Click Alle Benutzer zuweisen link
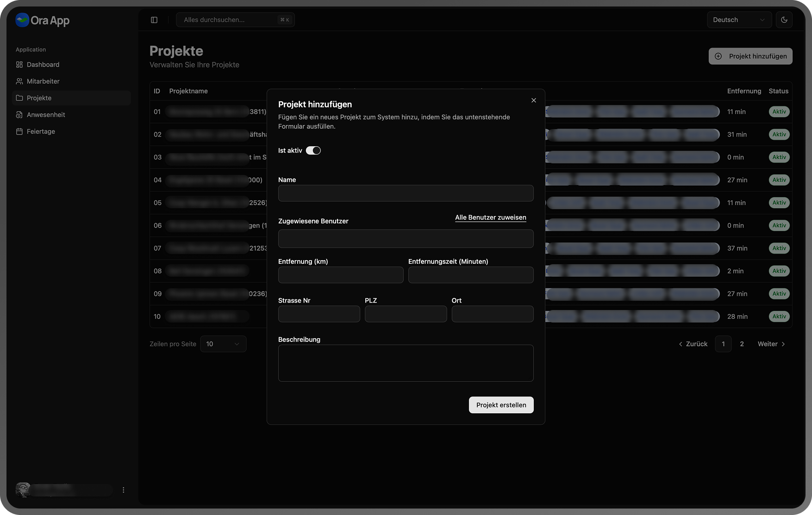812x515 pixels. (x=490, y=217)
